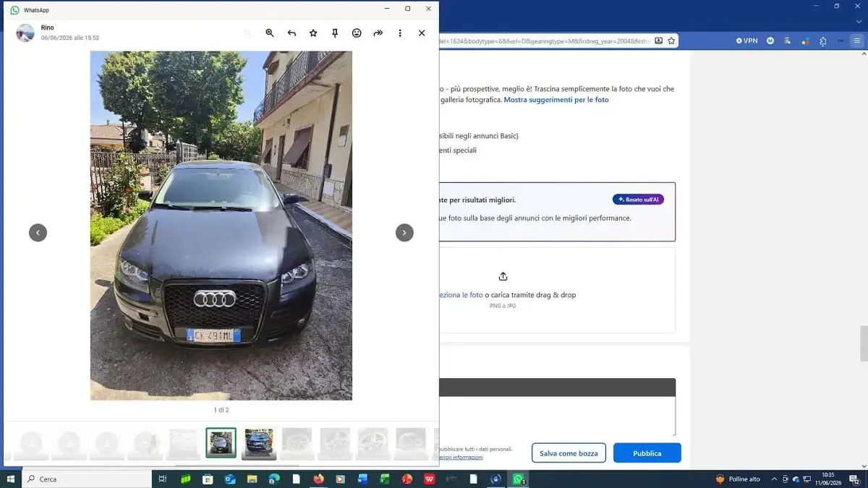Click the taskbar 'Cerca' search box

pyautogui.click(x=87, y=479)
